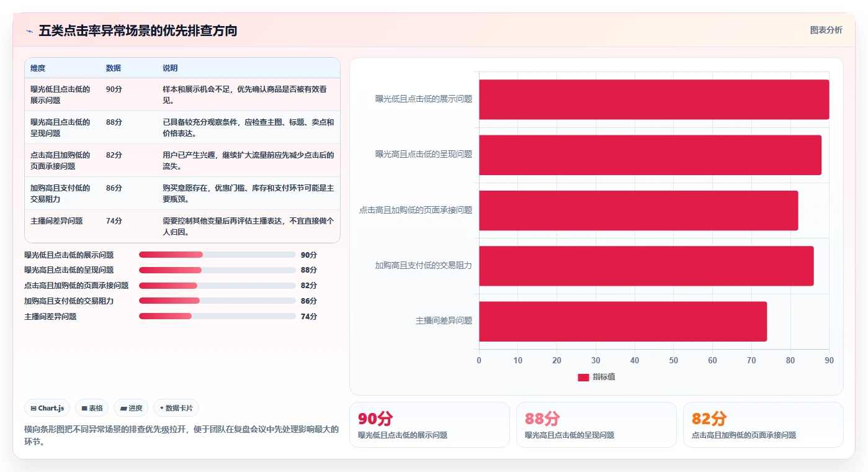Click the description starting 样本和展示机会不足
868x472 pixels.
click(244, 95)
